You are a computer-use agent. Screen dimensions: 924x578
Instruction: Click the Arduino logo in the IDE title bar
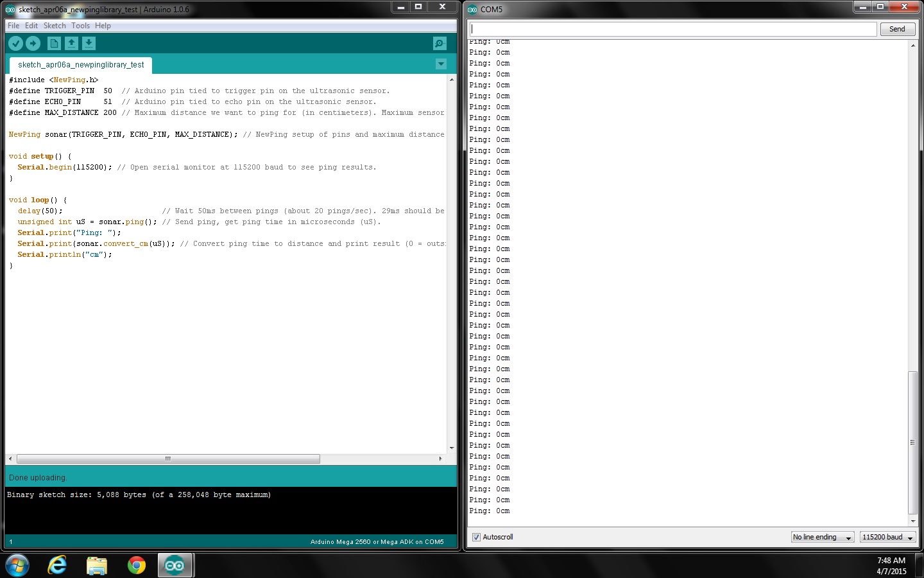point(10,10)
